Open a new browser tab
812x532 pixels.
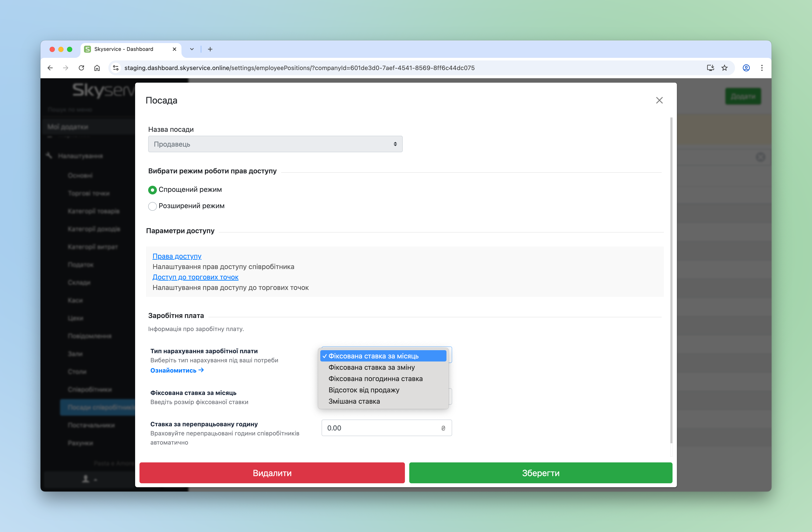coord(210,49)
